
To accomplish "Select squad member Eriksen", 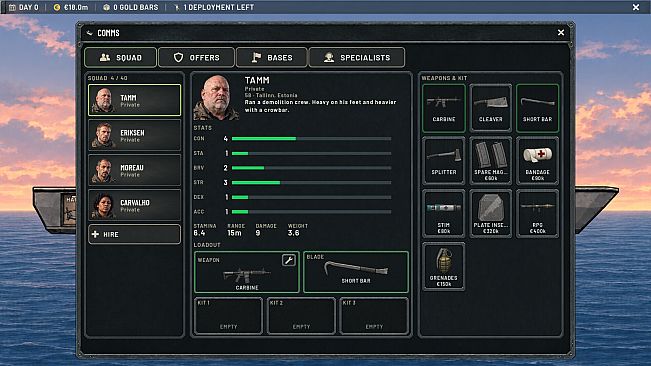I will [135, 135].
